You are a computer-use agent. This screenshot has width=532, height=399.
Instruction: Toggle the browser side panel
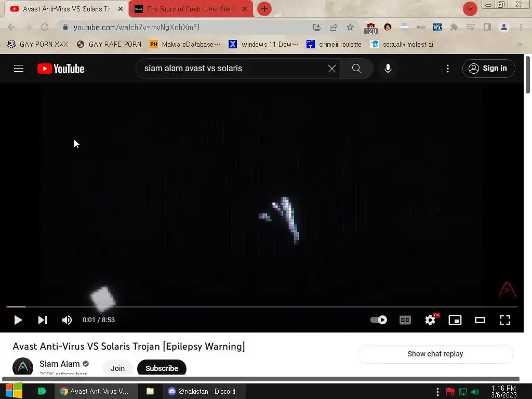[x=487, y=27]
